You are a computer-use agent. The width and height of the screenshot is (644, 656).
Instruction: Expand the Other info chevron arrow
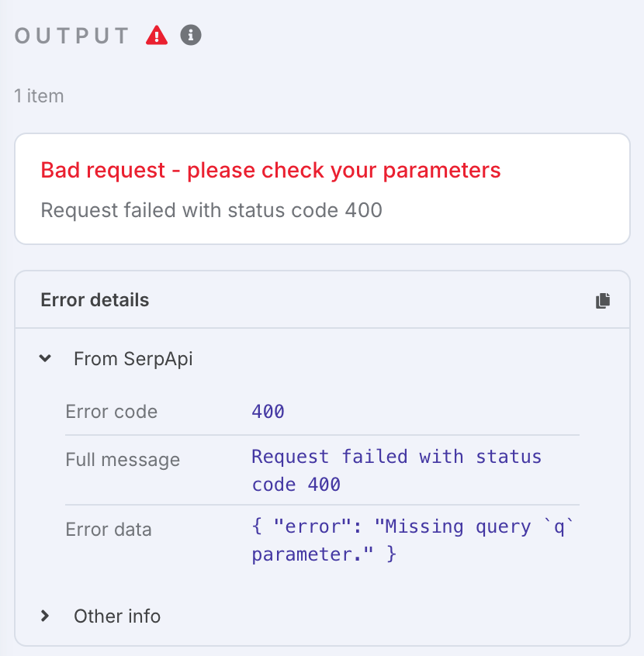pyautogui.click(x=45, y=616)
